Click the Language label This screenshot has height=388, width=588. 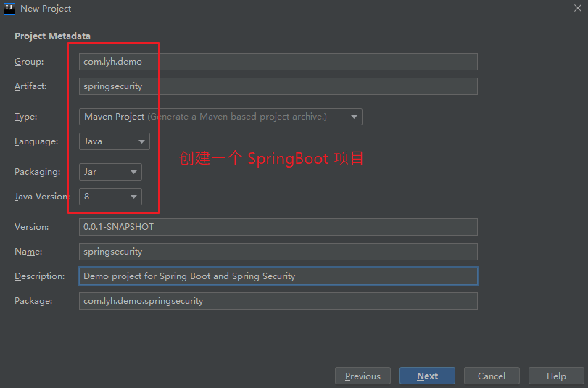[36, 141]
